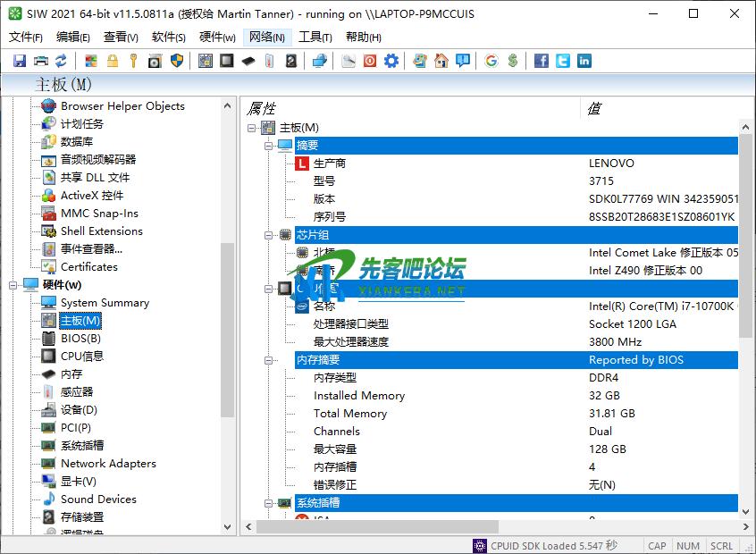
Task: Collapse the 摘要 section in properties
Action: coord(268,146)
